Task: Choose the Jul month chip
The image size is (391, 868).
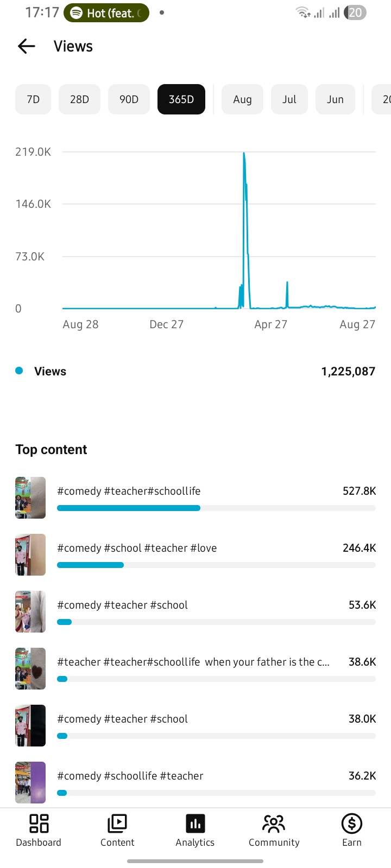Action: click(289, 99)
